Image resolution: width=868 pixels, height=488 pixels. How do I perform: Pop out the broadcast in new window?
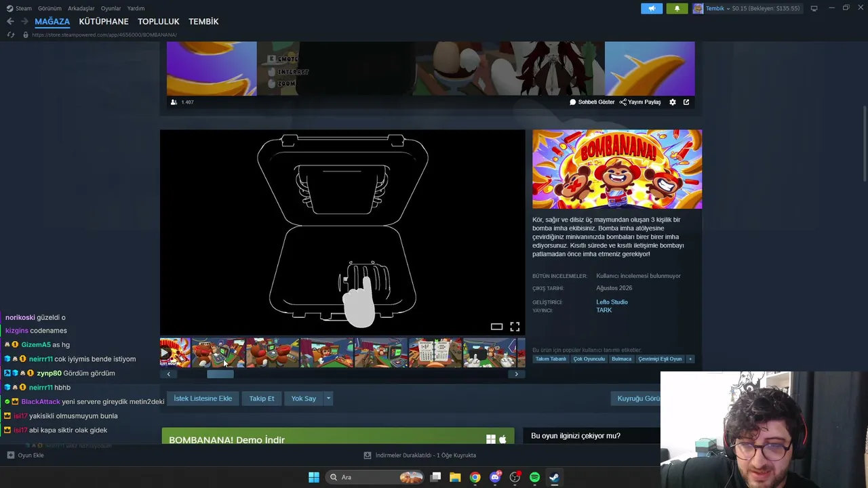pyautogui.click(x=686, y=102)
